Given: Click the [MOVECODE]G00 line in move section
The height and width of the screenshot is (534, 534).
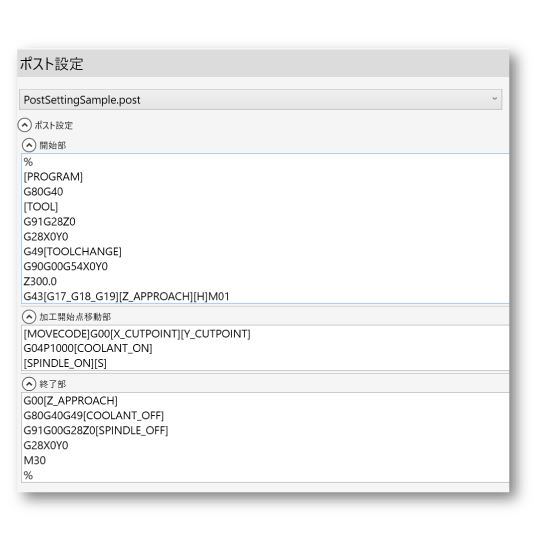Looking at the screenshot, I should [x=137, y=334].
